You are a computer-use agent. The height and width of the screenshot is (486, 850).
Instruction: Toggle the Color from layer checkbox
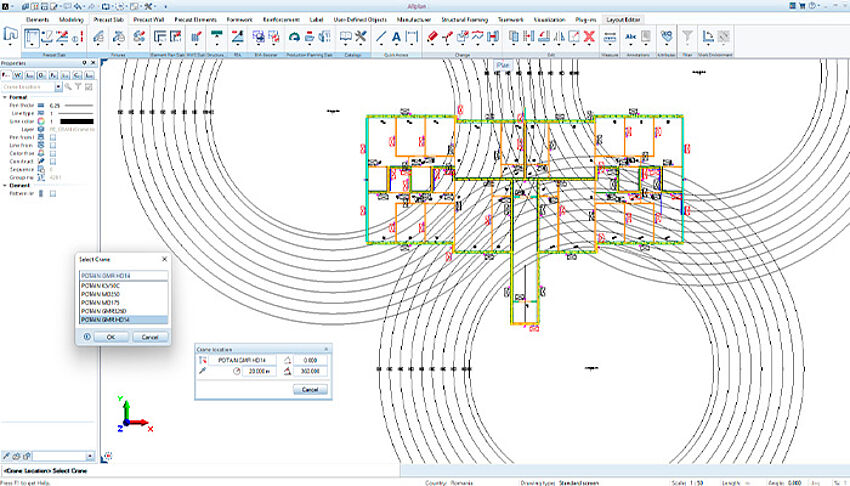53,153
